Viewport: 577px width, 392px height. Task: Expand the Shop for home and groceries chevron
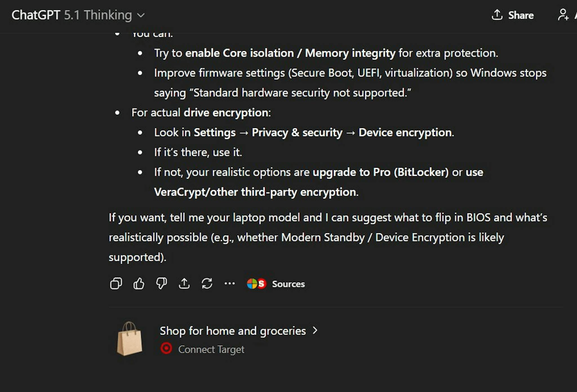(x=315, y=331)
